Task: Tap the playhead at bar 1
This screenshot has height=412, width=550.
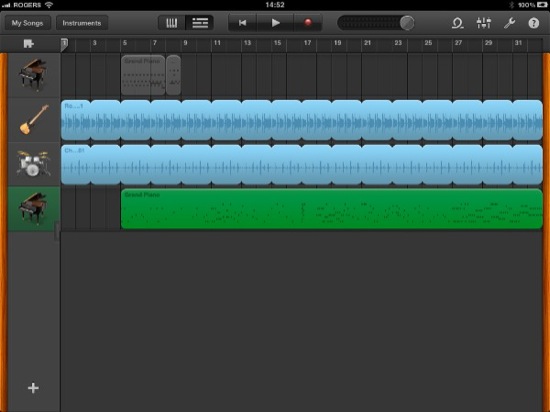Action: click(65, 45)
